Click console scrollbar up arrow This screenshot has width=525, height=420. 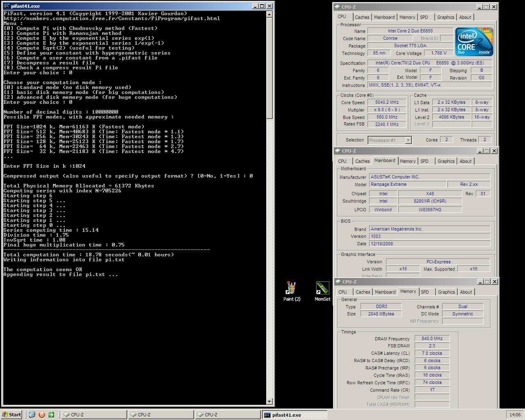tap(269, 14)
